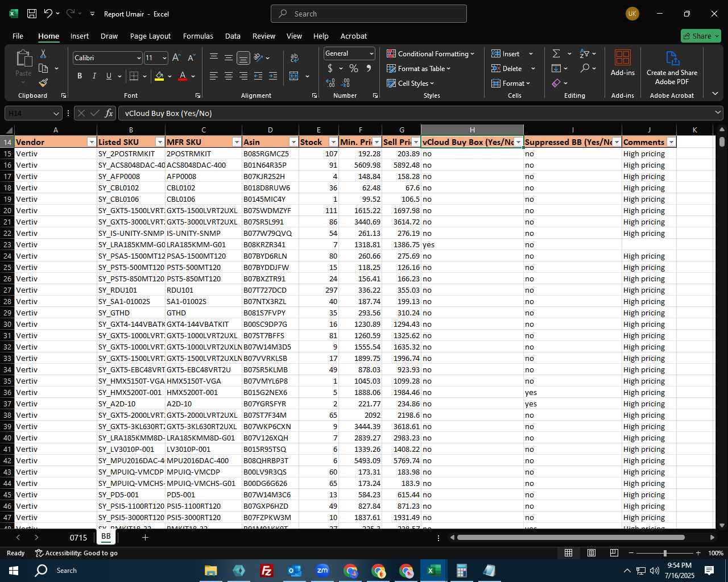Open Calculator from the taskbar
The height and width of the screenshot is (582, 728).
[462, 570]
